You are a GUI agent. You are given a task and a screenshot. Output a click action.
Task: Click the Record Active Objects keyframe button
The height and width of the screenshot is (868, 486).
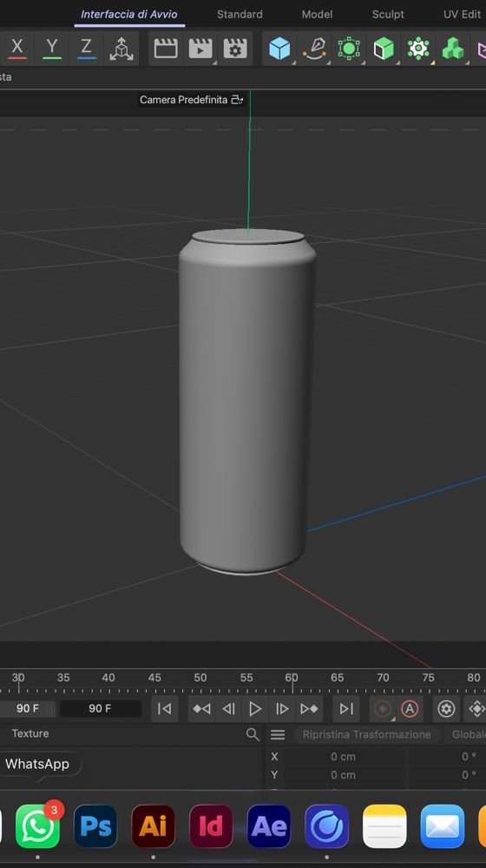point(383,708)
